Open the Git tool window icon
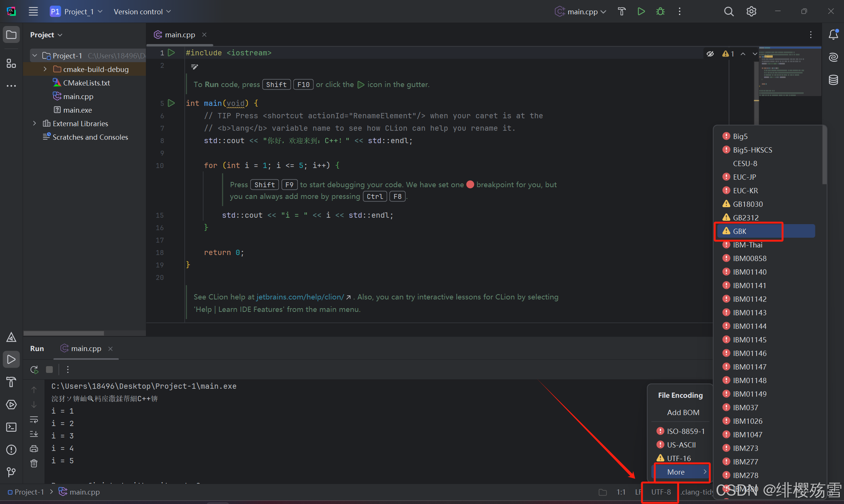Viewport: 844px width, 504px height. tap(11, 472)
